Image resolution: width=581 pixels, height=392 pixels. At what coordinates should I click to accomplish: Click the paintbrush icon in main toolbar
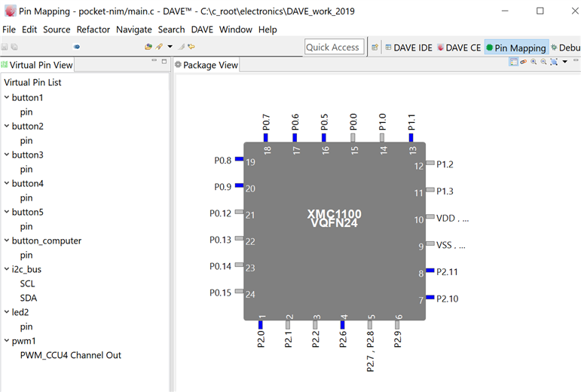pos(159,47)
